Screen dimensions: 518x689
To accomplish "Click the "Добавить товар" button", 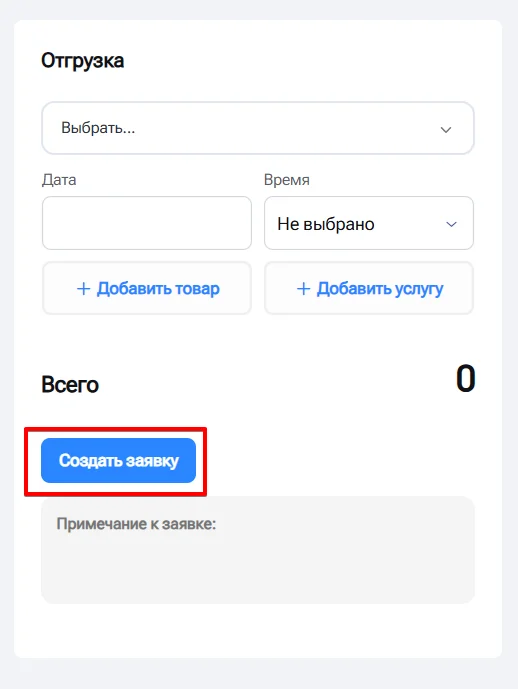I will click(147, 288).
